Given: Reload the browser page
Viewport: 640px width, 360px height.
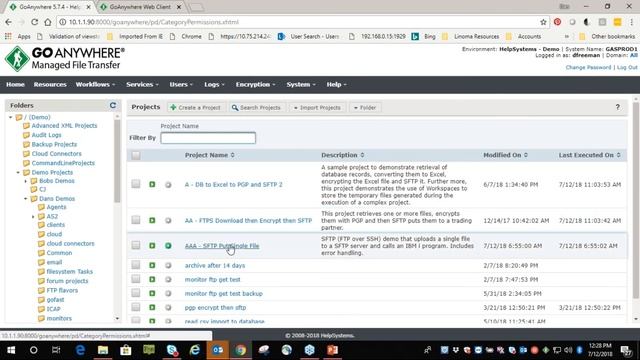Looking at the screenshot, I should [x=35, y=22].
